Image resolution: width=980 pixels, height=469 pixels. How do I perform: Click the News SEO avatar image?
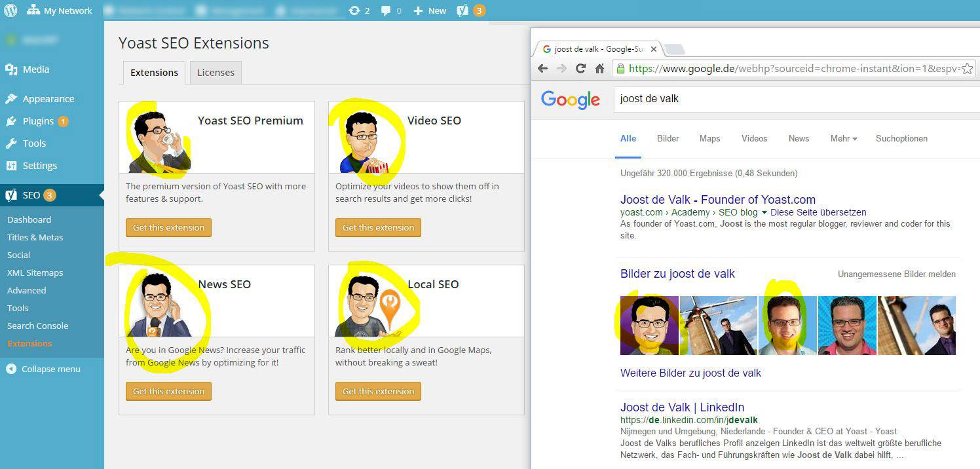(159, 305)
